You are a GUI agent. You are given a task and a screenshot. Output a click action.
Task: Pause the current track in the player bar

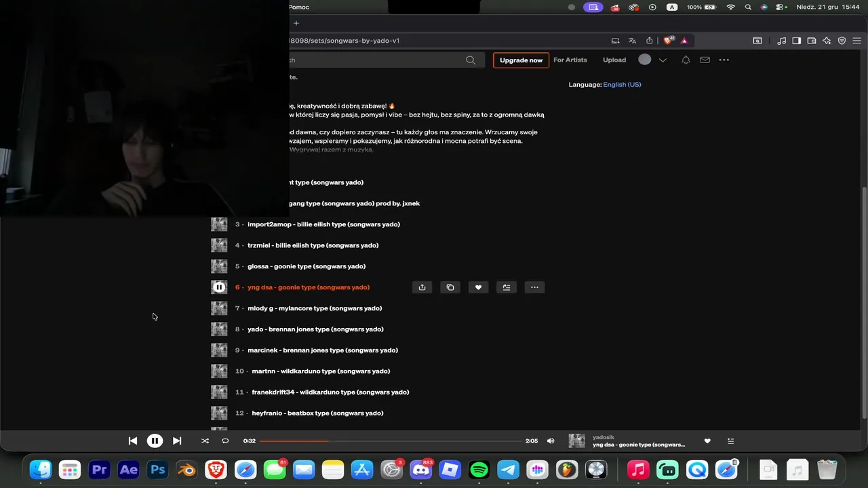155,441
